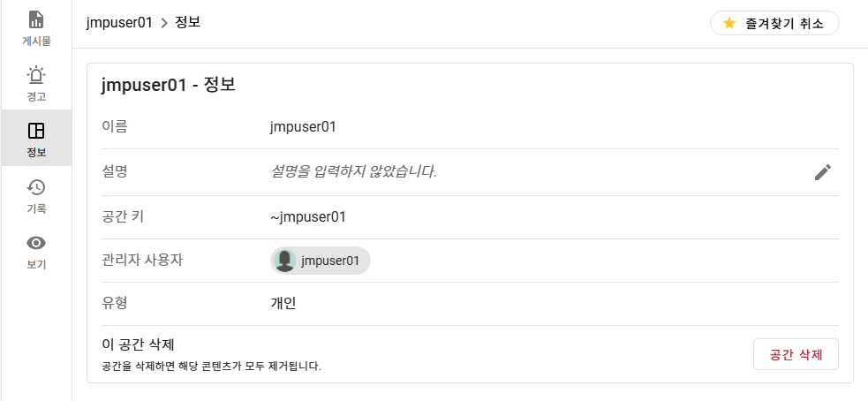Click the yellow star favorite icon
This screenshot has height=401, width=868.
coord(729,24)
